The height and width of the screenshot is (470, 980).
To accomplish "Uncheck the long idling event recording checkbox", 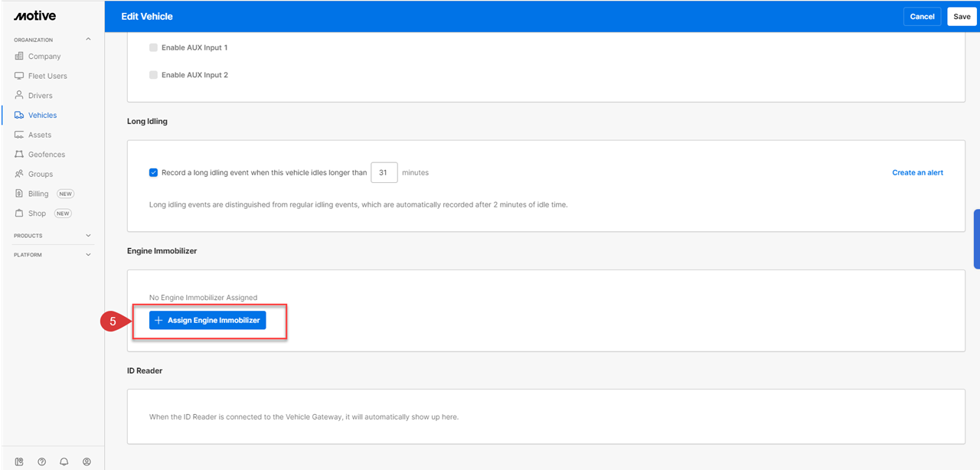I will [x=153, y=172].
